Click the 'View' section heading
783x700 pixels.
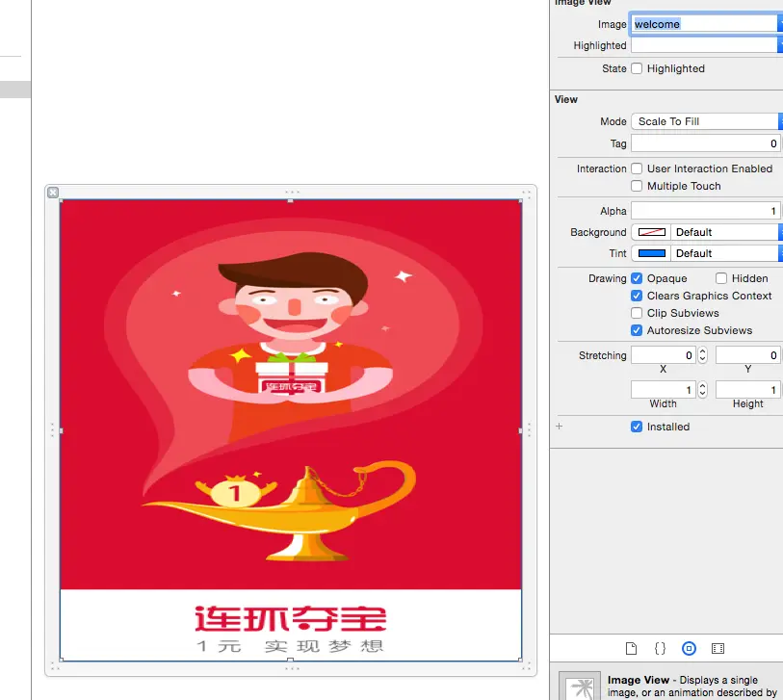pyautogui.click(x=565, y=99)
